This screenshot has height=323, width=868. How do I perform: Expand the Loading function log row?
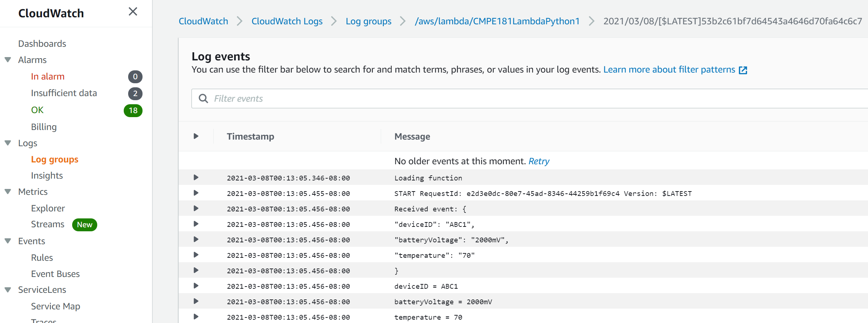(196, 178)
